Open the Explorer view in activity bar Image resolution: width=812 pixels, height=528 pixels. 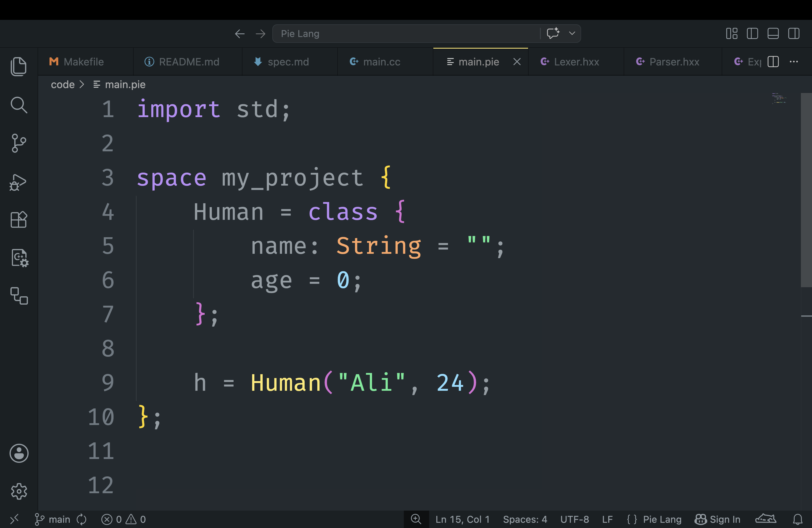(x=19, y=66)
